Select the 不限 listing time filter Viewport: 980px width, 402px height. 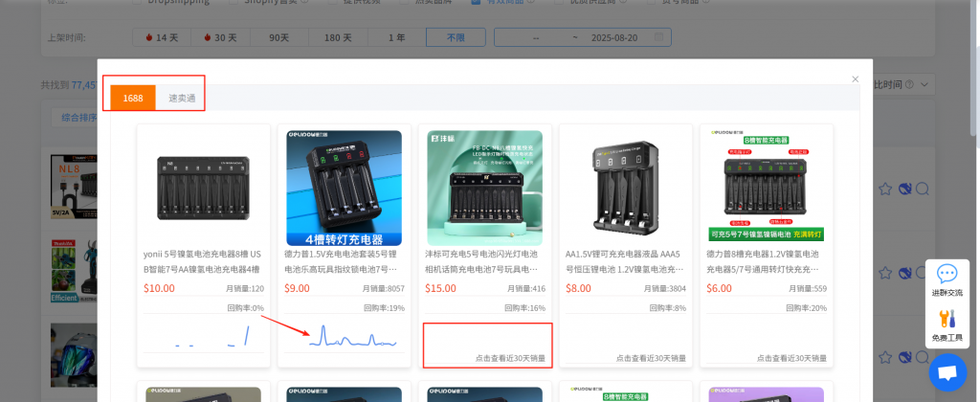coord(456,37)
